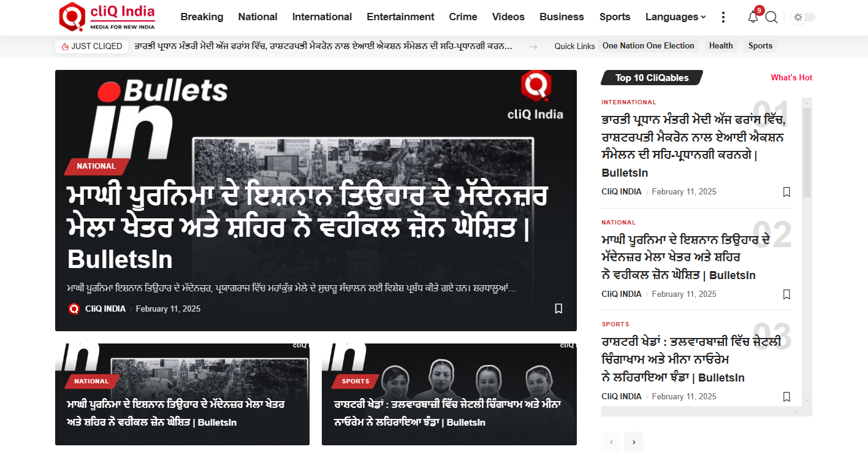868x468 pixels.
Task: Open the article 02 headline in Top 10
Action: point(685,256)
